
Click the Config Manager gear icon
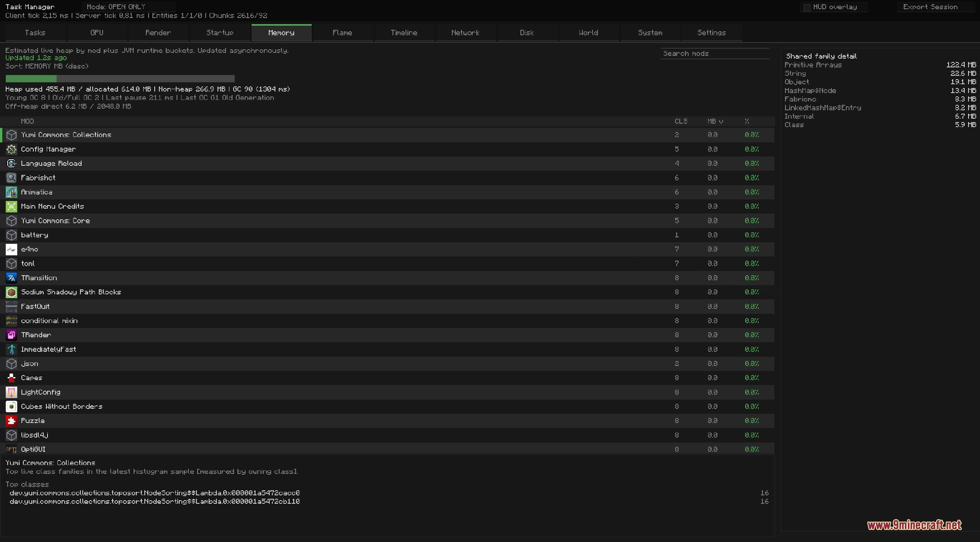click(x=11, y=149)
